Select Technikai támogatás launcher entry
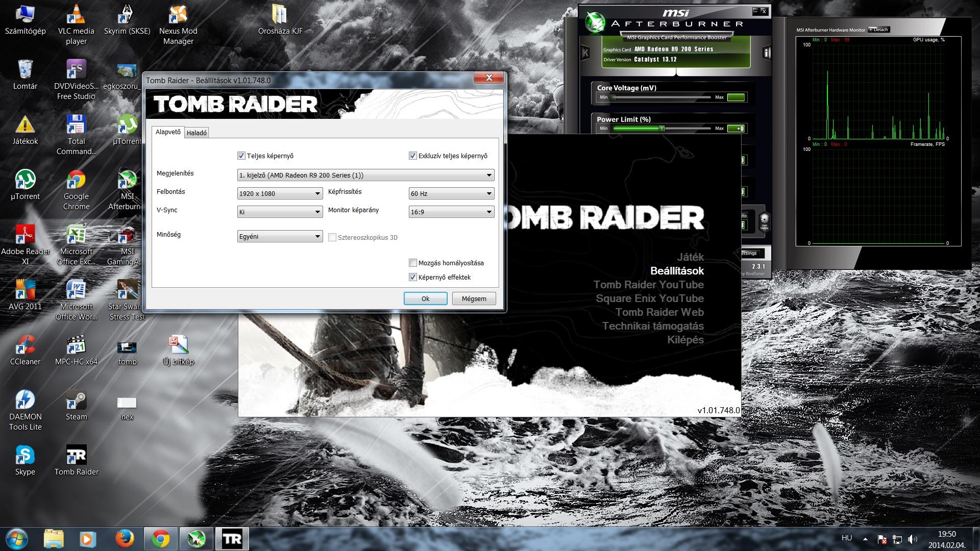 pos(653,326)
